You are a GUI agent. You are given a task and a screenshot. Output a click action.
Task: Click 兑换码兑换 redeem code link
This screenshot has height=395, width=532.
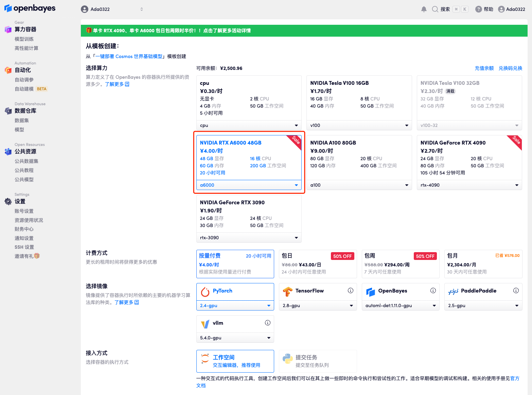pos(510,68)
